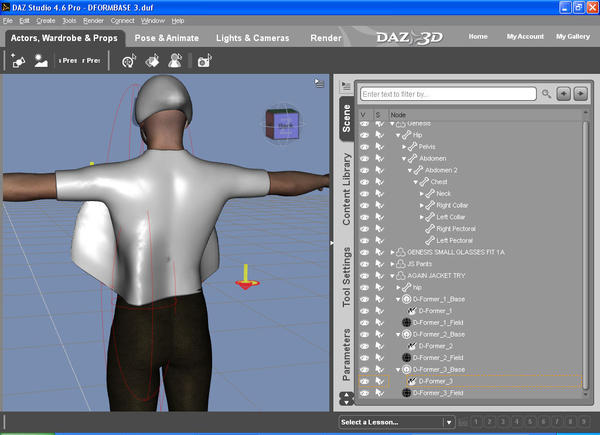The image size is (600, 435).
Task: Click the figure pose tool icon
Action: pyautogui.click(x=175, y=61)
